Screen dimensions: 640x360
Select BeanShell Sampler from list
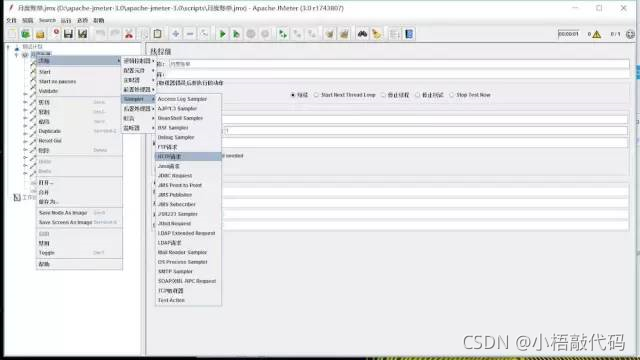188,118
